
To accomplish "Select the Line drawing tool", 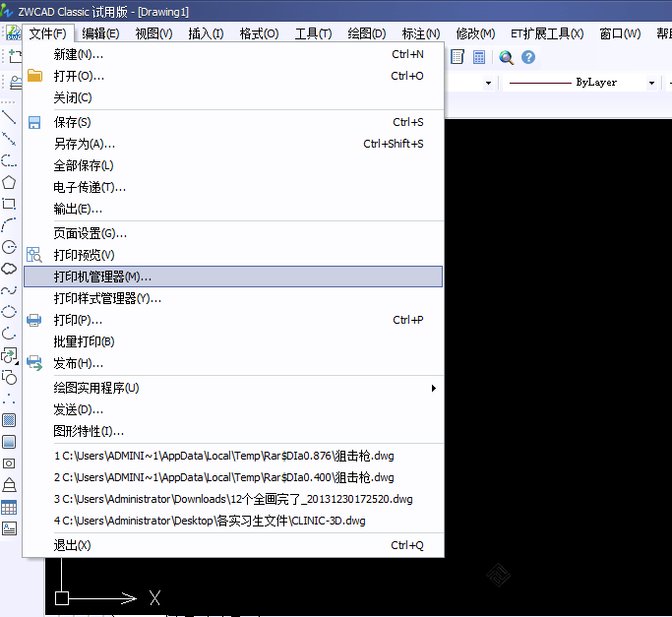I will (9, 117).
